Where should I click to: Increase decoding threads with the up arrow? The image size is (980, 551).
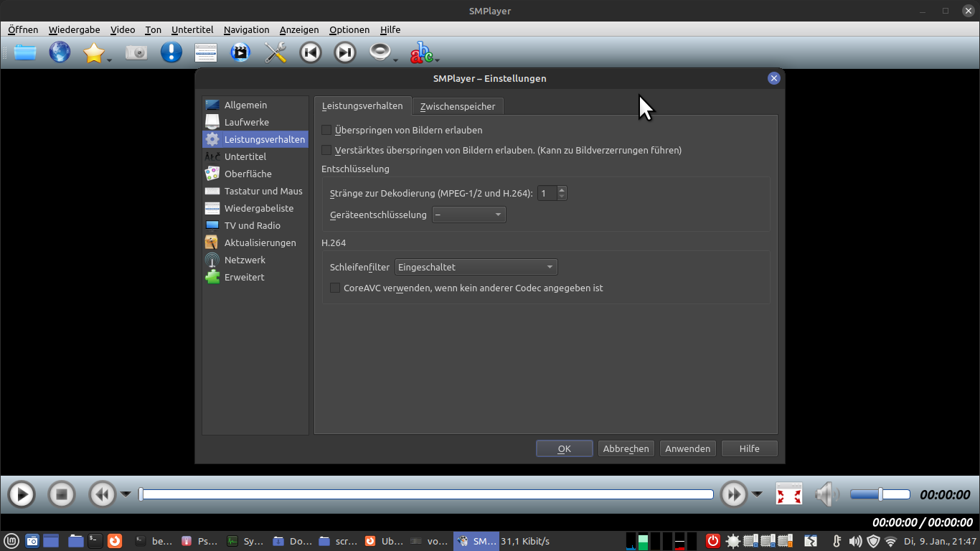(x=562, y=189)
